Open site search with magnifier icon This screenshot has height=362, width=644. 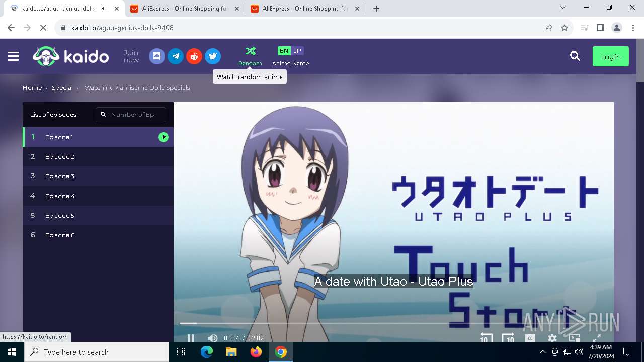click(x=575, y=56)
